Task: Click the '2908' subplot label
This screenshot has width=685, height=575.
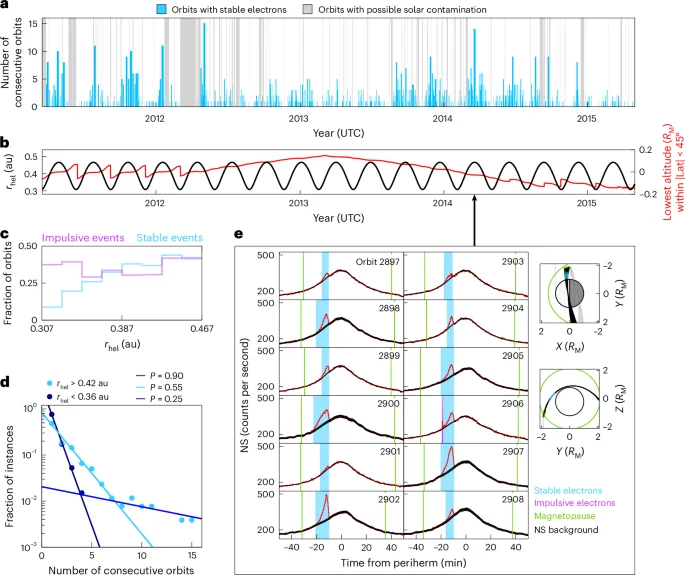Action: coord(513,499)
